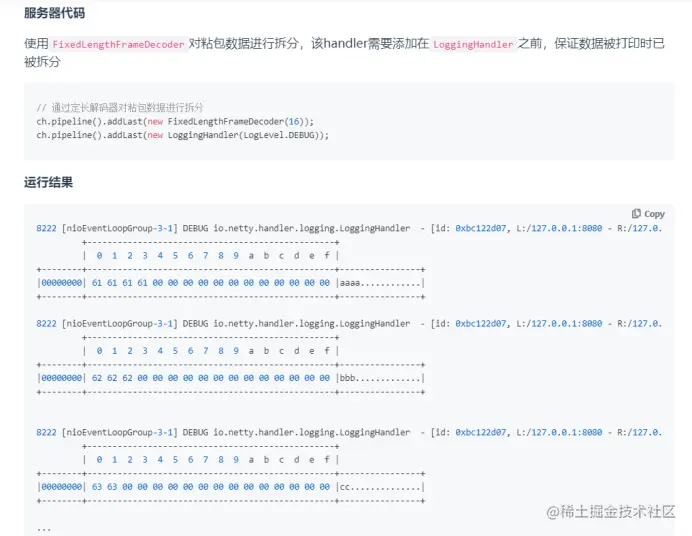This screenshot has width=692, height=536.
Task: Click the inline code FixedLengthFrameDecoder in the paragraph
Action: click(x=118, y=44)
